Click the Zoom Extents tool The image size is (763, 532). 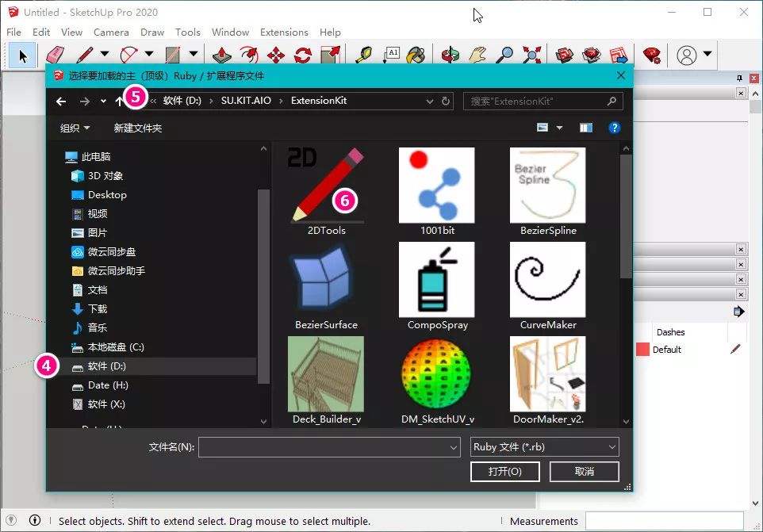point(532,55)
